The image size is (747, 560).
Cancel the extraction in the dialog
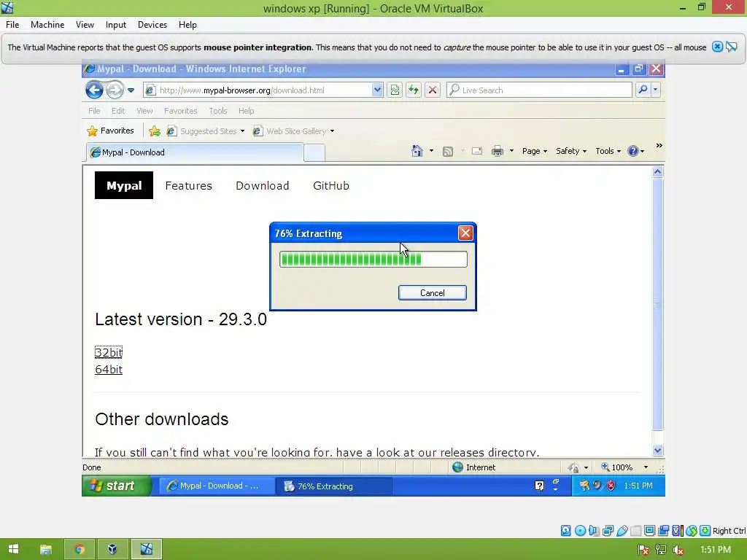click(432, 293)
